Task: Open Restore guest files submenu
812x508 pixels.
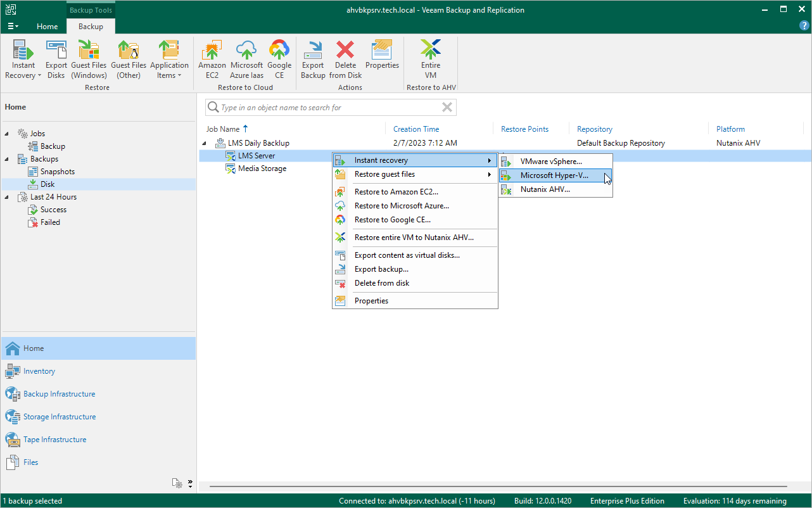Action: 415,174
